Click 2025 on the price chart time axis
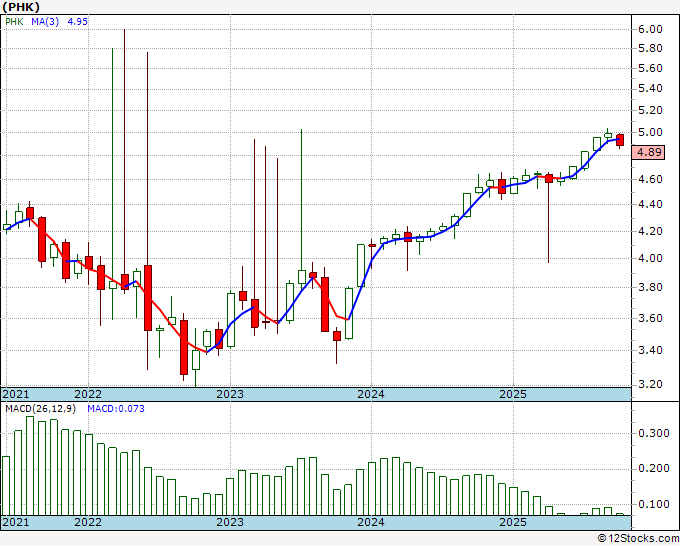680x546 pixels. pyautogui.click(x=513, y=394)
